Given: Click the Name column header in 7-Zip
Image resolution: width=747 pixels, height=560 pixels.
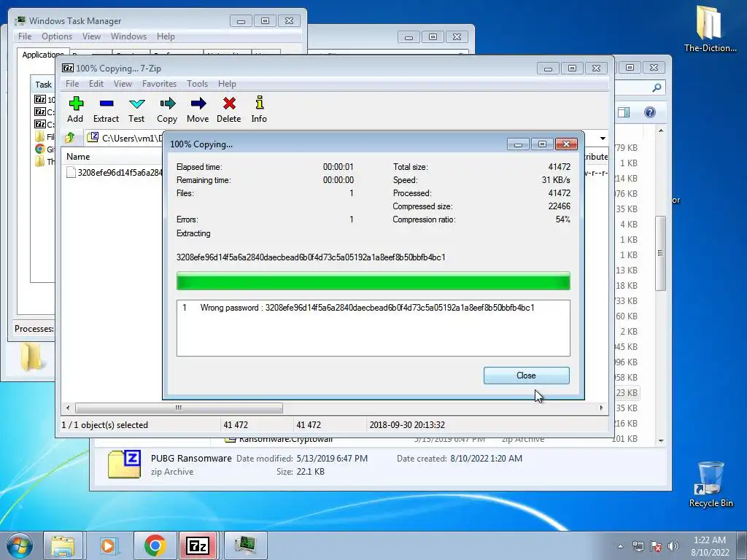Looking at the screenshot, I should [x=112, y=157].
